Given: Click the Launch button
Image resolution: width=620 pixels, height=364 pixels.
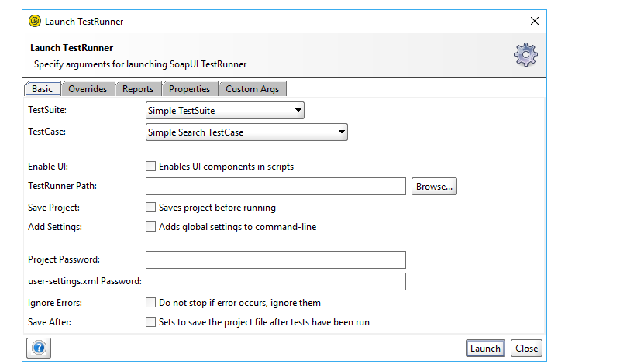Looking at the screenshot, I should [x=485, y=349].
